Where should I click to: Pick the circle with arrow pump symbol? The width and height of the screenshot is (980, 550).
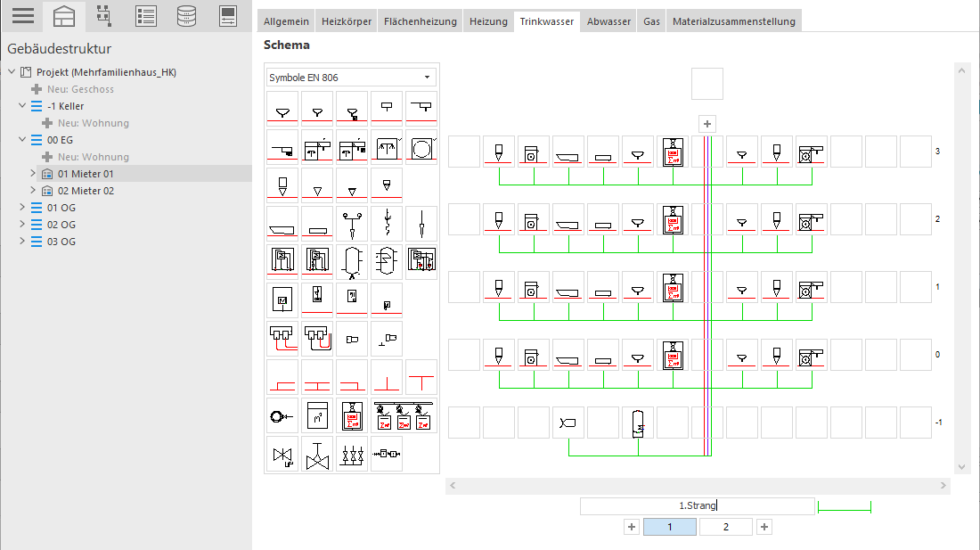pyautogui.click(x=282, y=415)
